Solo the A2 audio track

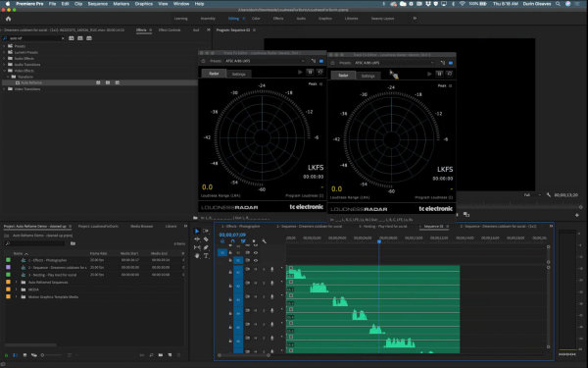click(x=264, y=283)
